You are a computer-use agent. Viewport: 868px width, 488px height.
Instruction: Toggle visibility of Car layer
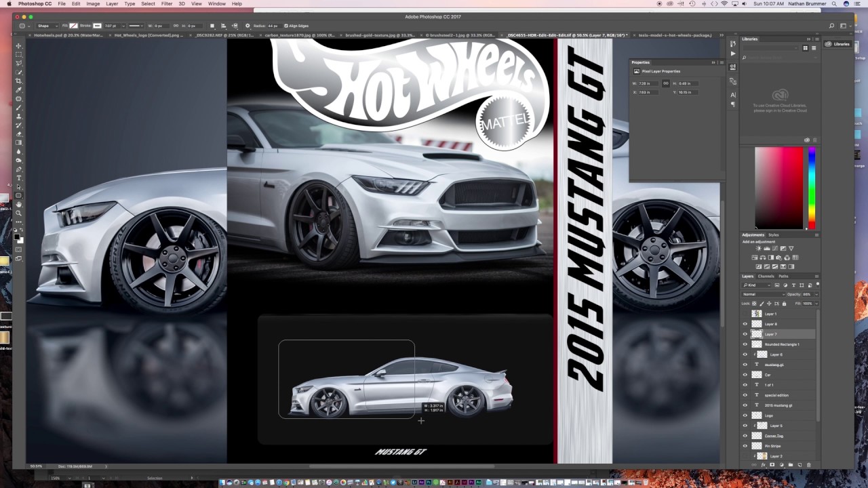(745, 375)
